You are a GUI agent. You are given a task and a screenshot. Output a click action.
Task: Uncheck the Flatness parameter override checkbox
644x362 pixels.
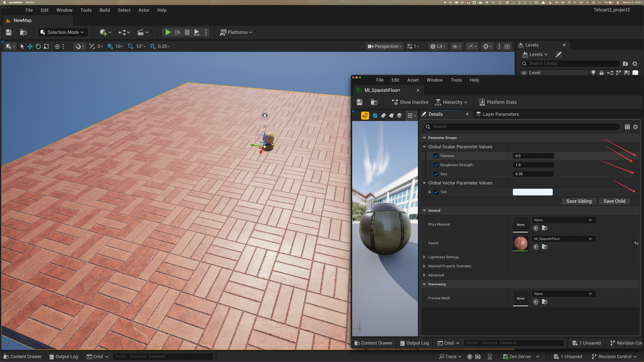436,156
